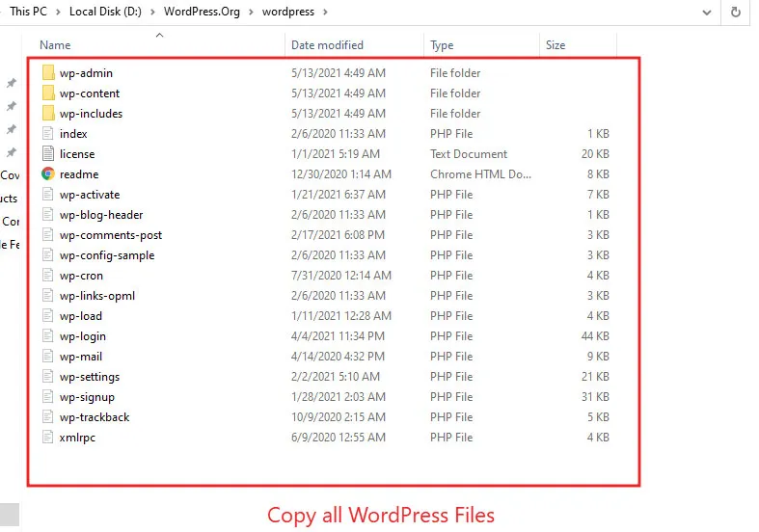The height and width of the screenshot is (532, 759).
Task: Click the 12/30/2020 1:14 AM date cell
Action: [341, 174]
